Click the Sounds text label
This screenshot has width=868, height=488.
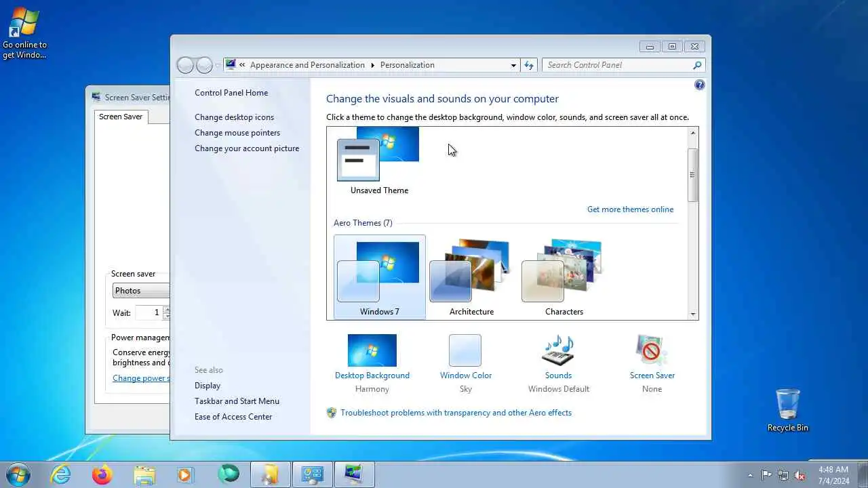click(x=558, y=375)
